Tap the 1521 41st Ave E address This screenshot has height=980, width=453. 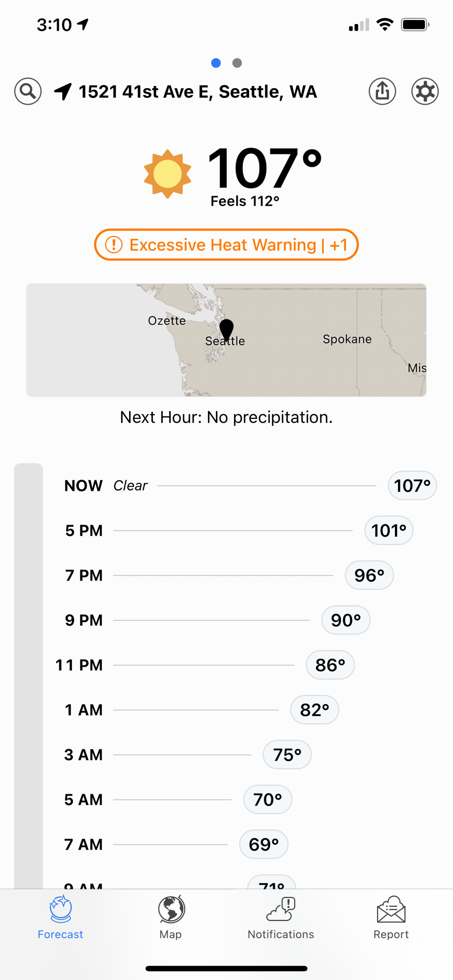point(198,91)
